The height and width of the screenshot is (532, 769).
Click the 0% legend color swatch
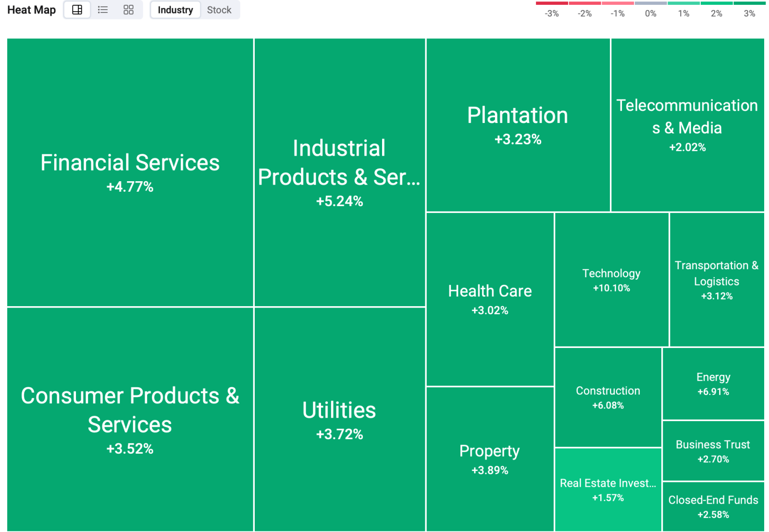[x=651, y=3]
